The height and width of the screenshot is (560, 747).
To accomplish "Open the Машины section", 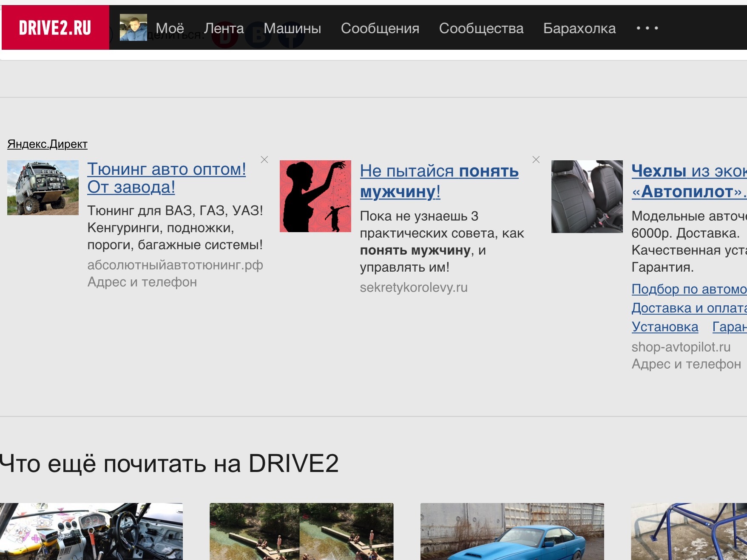I will click(292, 28).
